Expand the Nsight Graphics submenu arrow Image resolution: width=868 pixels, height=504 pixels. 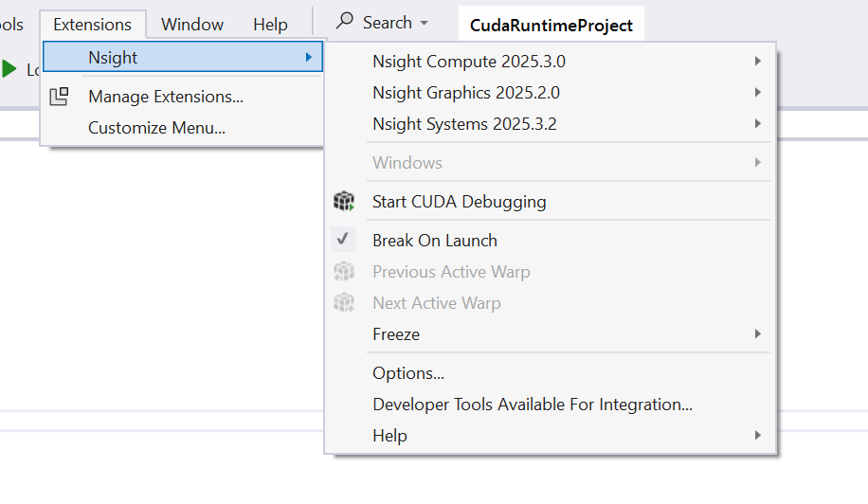click(758, 93)
